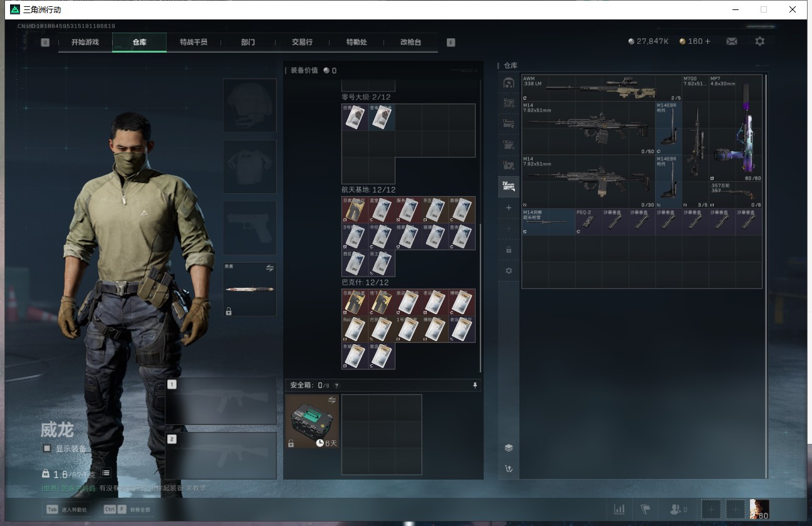Select the M14 long barrel item
The image size is (812, 526).
pyautogui.click(x=548, y=222)
